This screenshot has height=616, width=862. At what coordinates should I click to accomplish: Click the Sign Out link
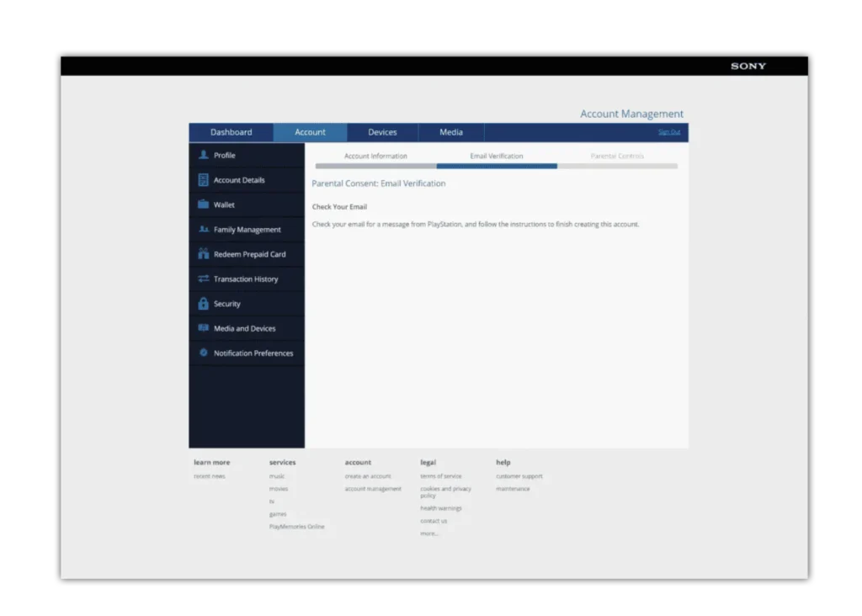(x=669, y=132)
